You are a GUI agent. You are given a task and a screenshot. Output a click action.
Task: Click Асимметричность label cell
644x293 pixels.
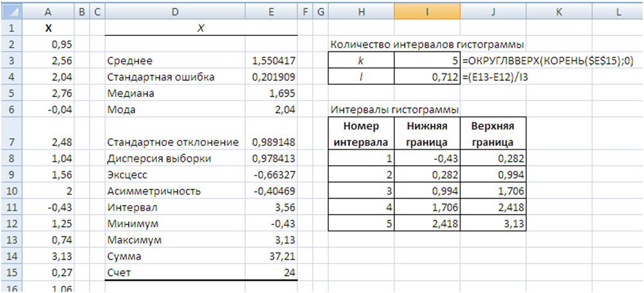click(x=176, y=191)
